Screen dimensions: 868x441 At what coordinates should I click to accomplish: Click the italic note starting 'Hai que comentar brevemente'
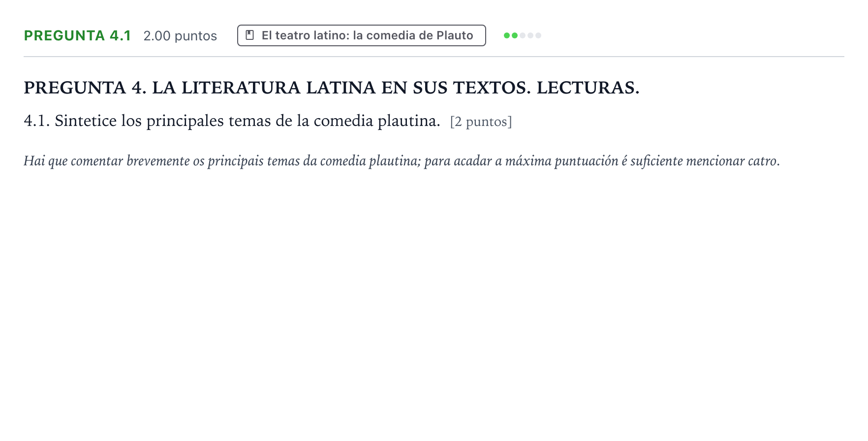click(x=402, y=161)
